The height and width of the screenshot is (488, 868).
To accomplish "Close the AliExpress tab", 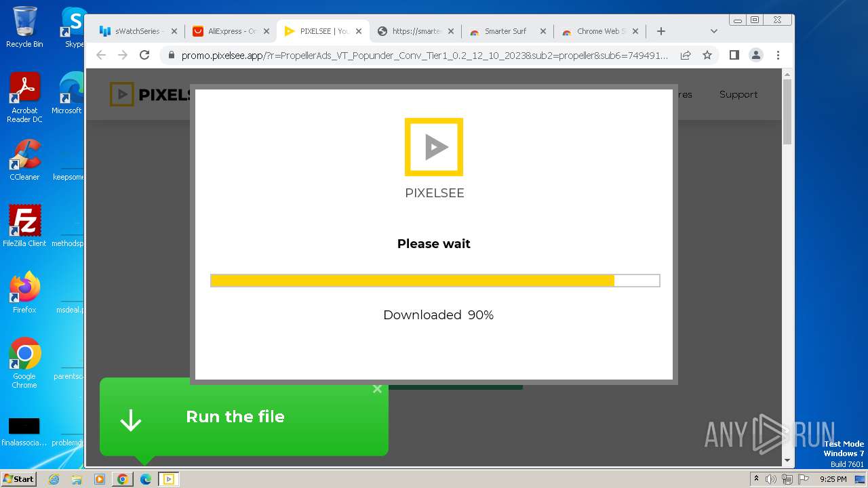I will coord(267,31).
